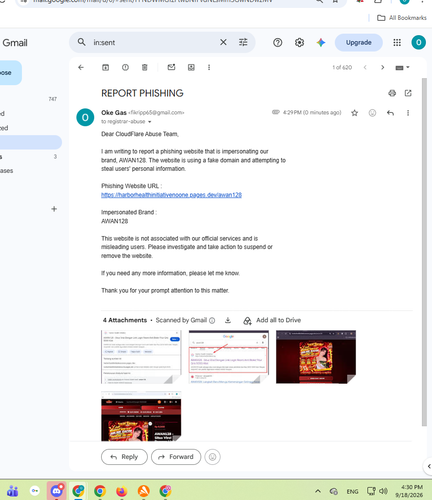
Task: Delete the email with trash icon
Action: click(145, 68)
